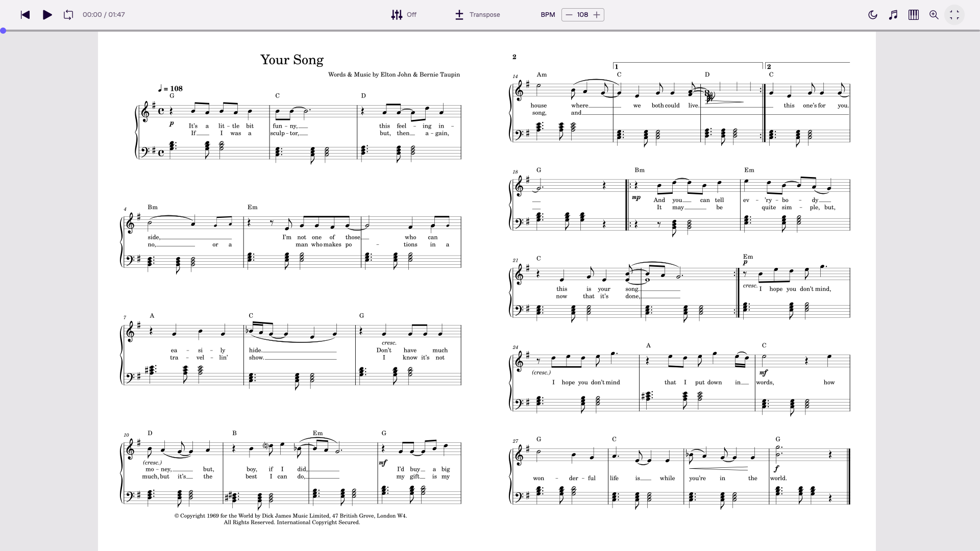Click the lyric "world." in the last measure

(778, 479)
